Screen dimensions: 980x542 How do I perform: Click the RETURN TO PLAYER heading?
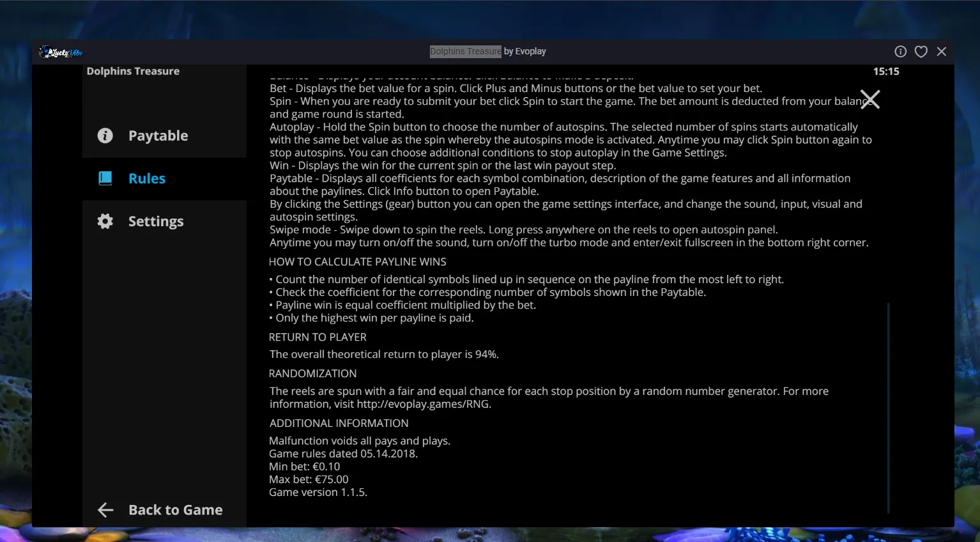click(x=318, y=337)
